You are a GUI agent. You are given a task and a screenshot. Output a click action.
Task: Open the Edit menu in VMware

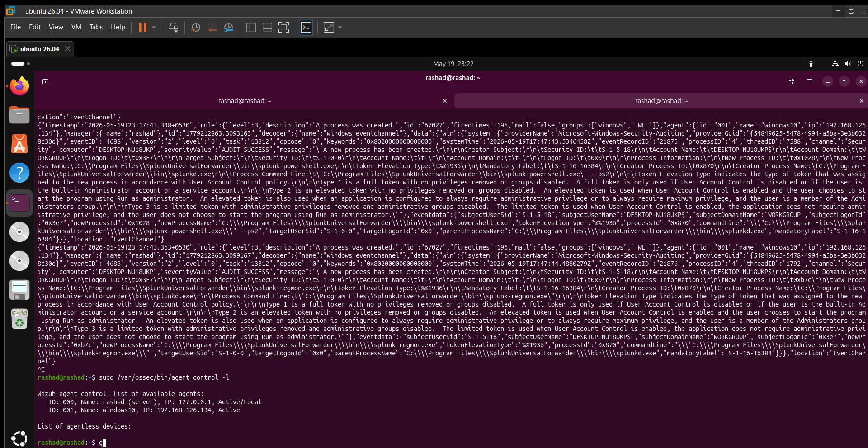tap(35, 27)
